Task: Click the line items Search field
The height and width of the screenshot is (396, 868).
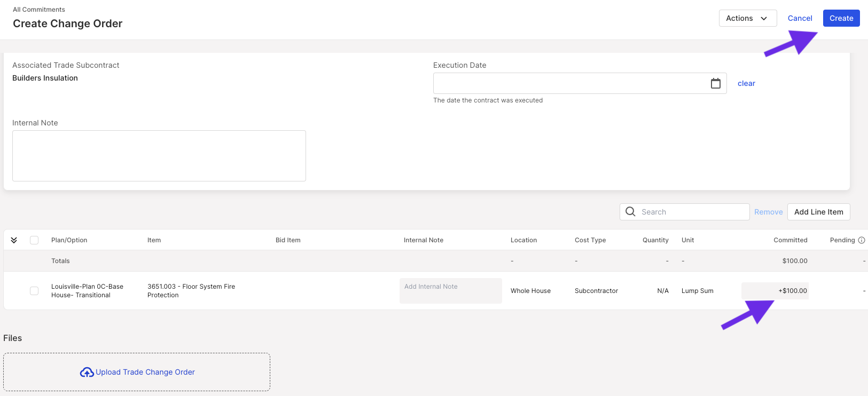Action: pyautogui.click(x=685, y=212)
